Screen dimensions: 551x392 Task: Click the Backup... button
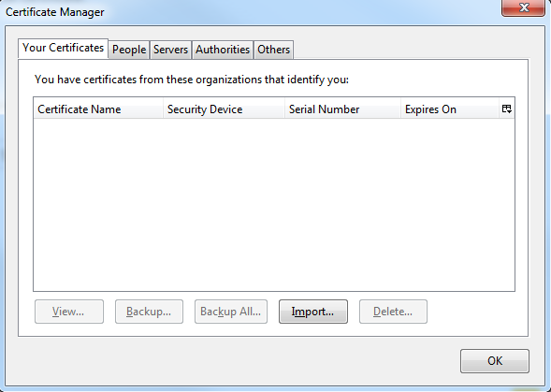click(149, 312)
